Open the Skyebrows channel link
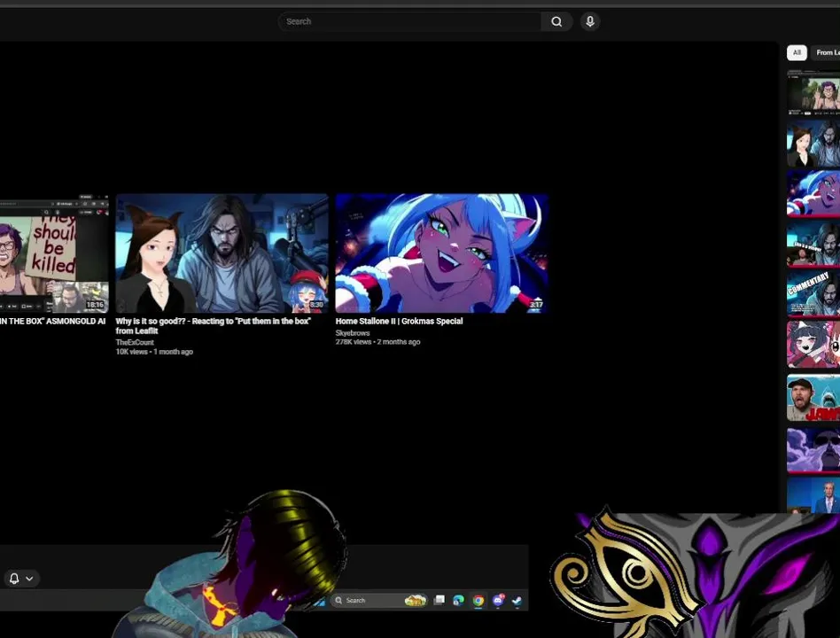Screen dimensions: 840x638 pos(353,332)
